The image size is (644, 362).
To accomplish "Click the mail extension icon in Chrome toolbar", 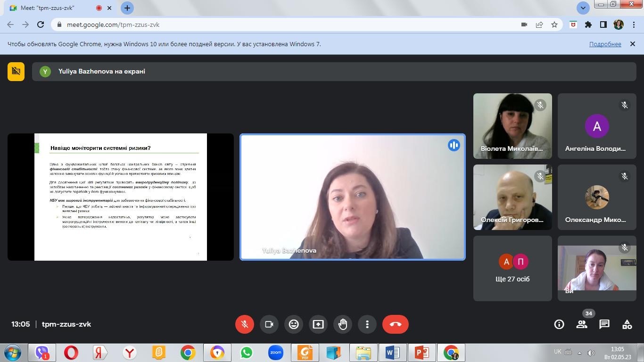I will point(573,25).
